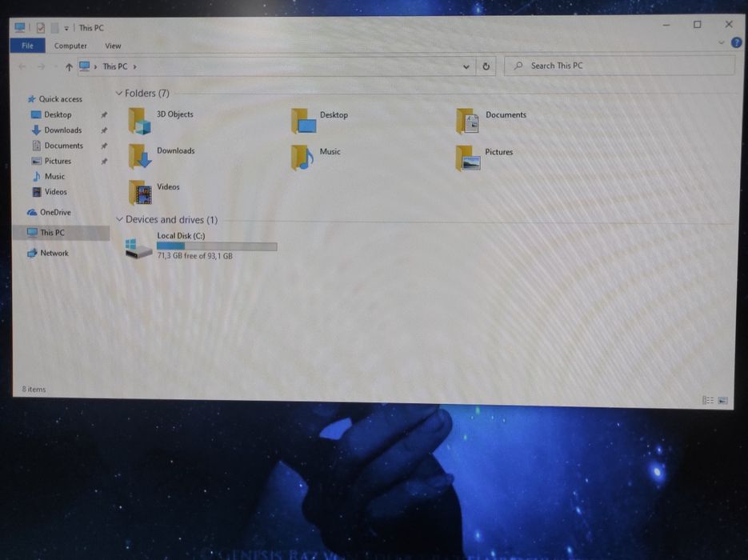Screen dimensions: 748x560
Task: Open the Videos folder icon in Folders
Action: coord(140,192)
